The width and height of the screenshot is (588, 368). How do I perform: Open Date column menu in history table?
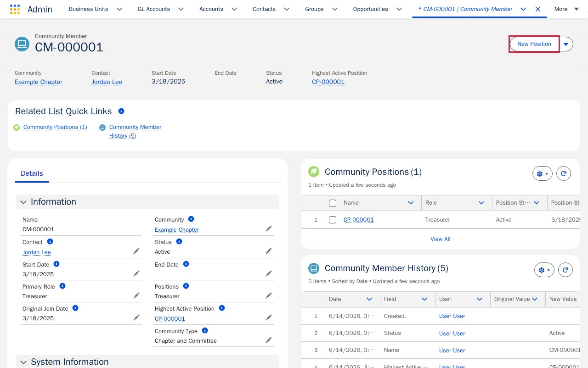[369, 299]
